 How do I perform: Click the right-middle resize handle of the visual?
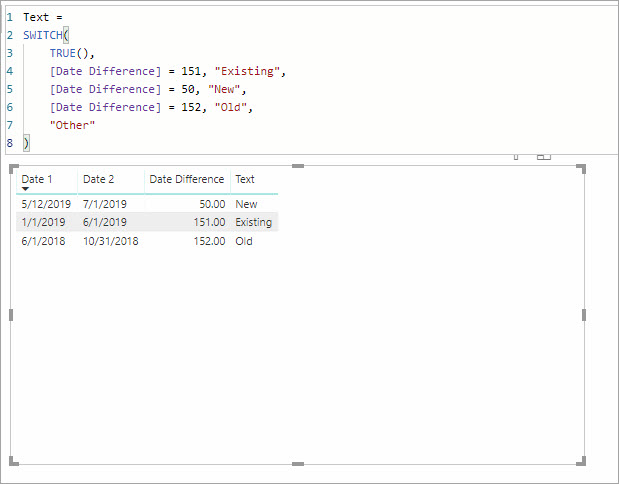(584, 315)
